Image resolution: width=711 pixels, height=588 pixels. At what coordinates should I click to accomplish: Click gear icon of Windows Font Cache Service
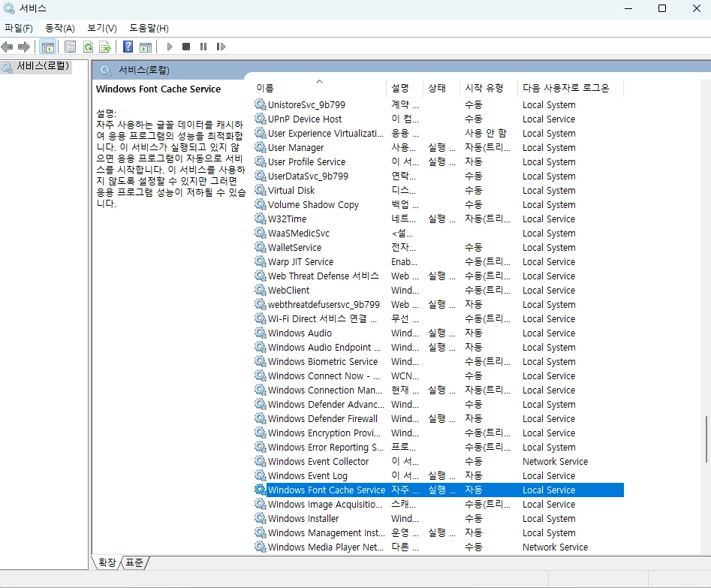point(261,490)
